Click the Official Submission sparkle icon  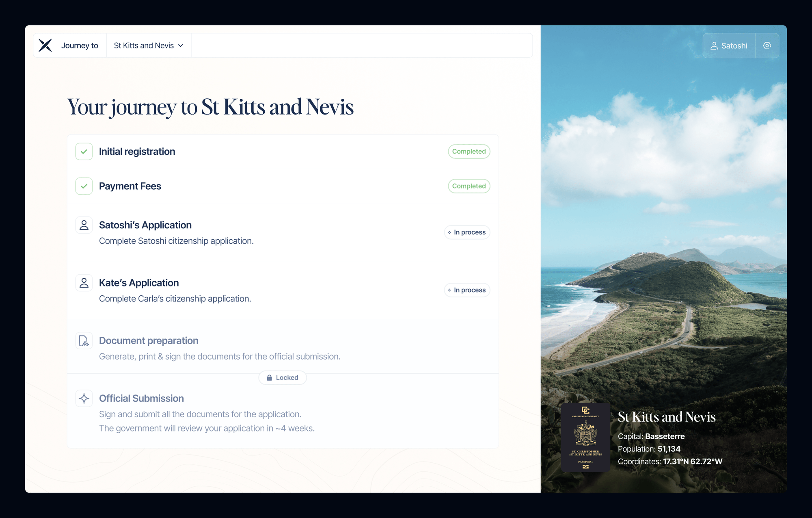coord(84,399)
